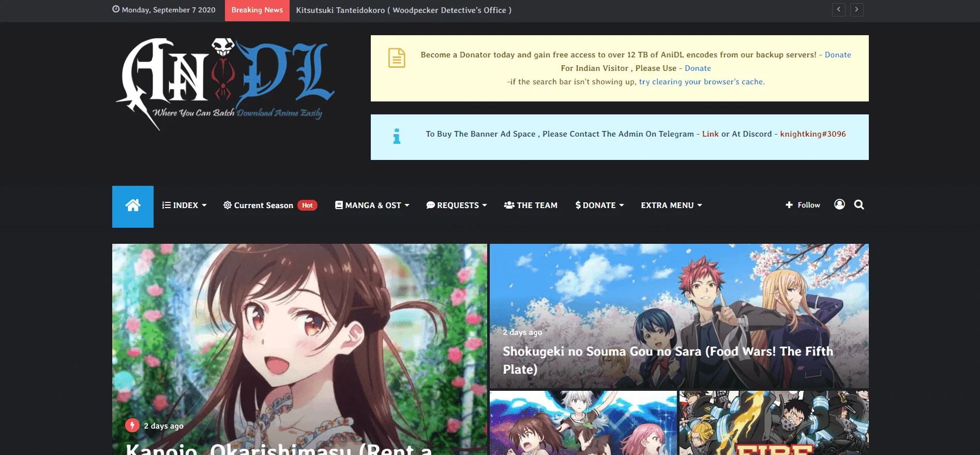Show next breaking news item
Image resolution: width=980 pixels, height=455 pixels.
tap(857, 9)
